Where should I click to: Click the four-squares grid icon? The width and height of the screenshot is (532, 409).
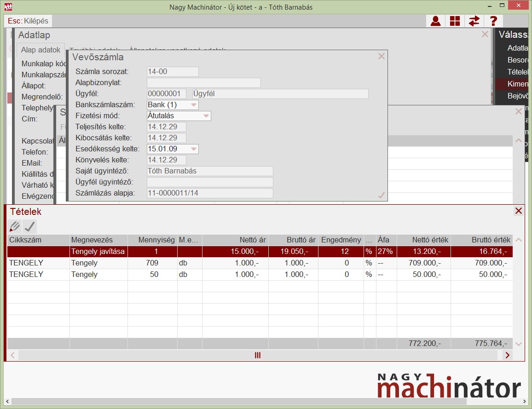455,21
